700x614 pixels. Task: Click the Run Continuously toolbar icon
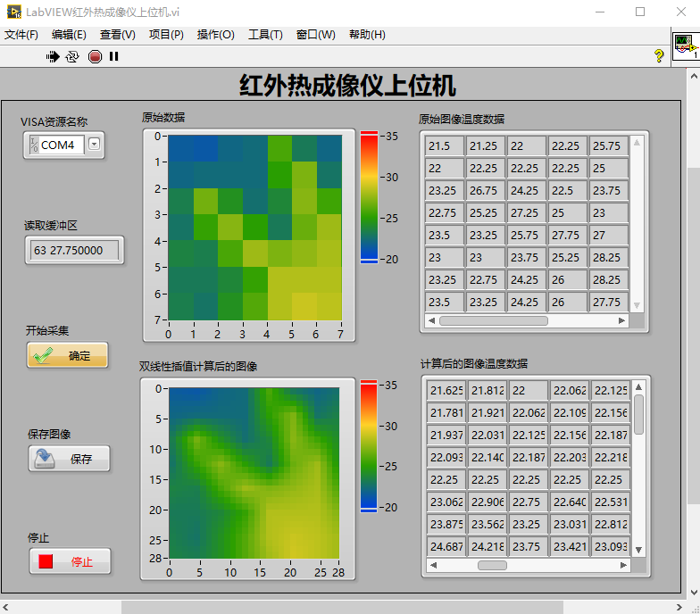(x=72, y=57)
